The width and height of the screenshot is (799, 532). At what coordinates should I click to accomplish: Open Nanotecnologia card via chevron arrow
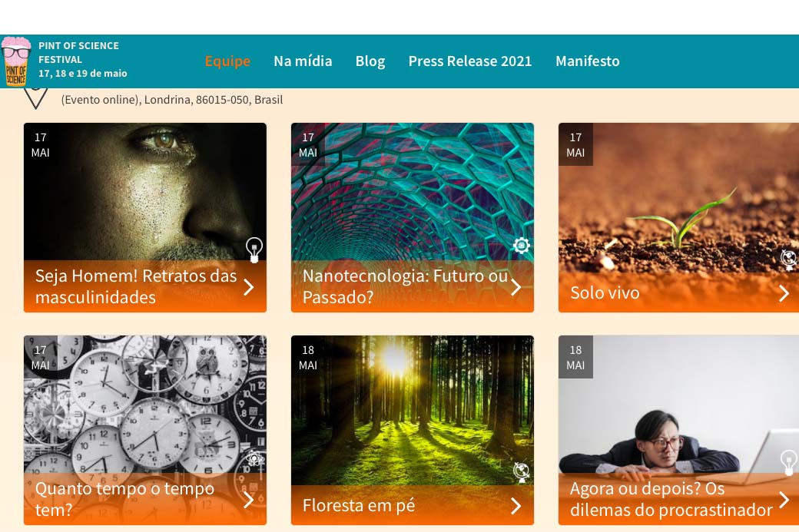coord(516,287)
